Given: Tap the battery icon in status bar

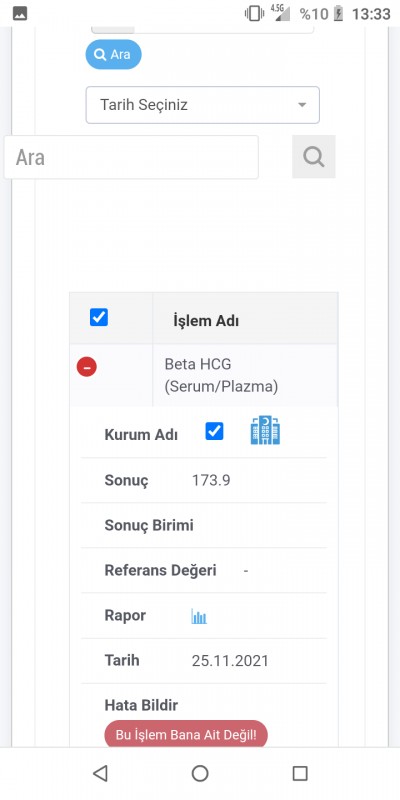Looking at the screenshot, I should 338,14.
